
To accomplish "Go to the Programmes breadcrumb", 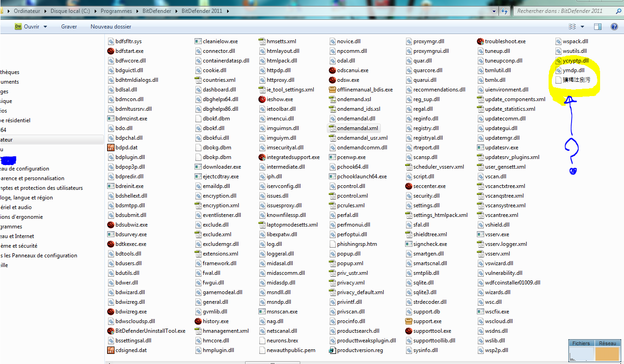I will (x=116, y=11).
